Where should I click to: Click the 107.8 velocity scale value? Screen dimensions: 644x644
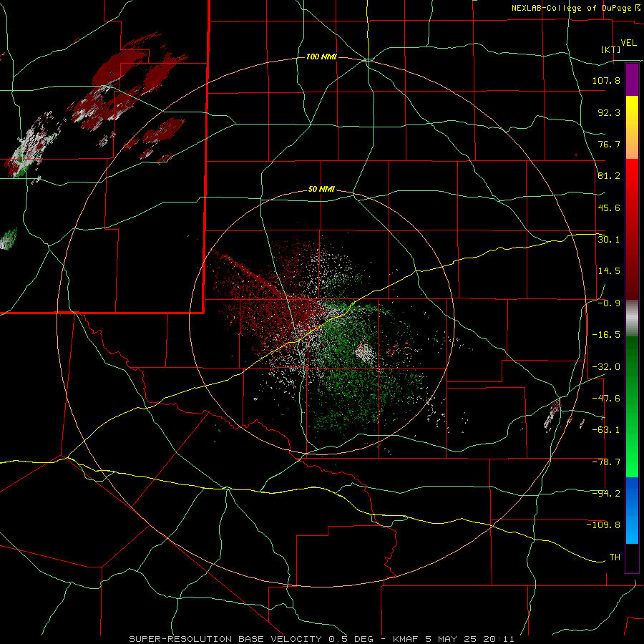[x=606, y=80]
